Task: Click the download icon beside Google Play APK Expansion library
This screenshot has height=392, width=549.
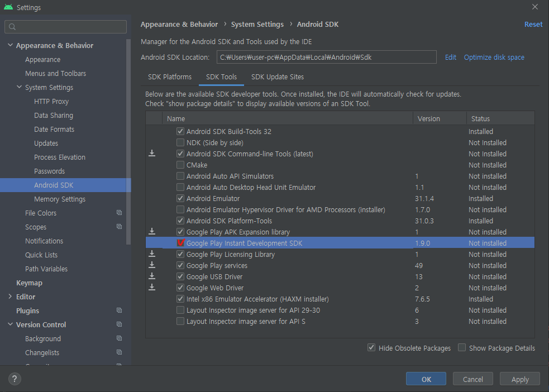Action: [x=152, y=231]
